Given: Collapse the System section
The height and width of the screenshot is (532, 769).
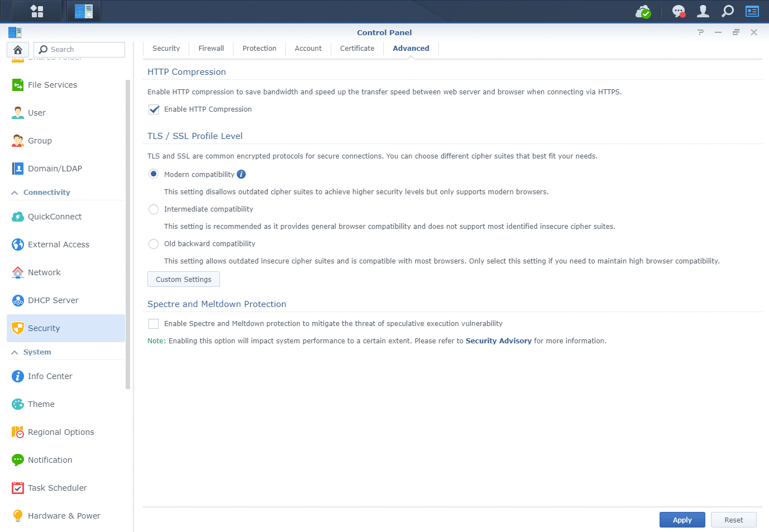Looking at the screenshot, I should [15, 352].
